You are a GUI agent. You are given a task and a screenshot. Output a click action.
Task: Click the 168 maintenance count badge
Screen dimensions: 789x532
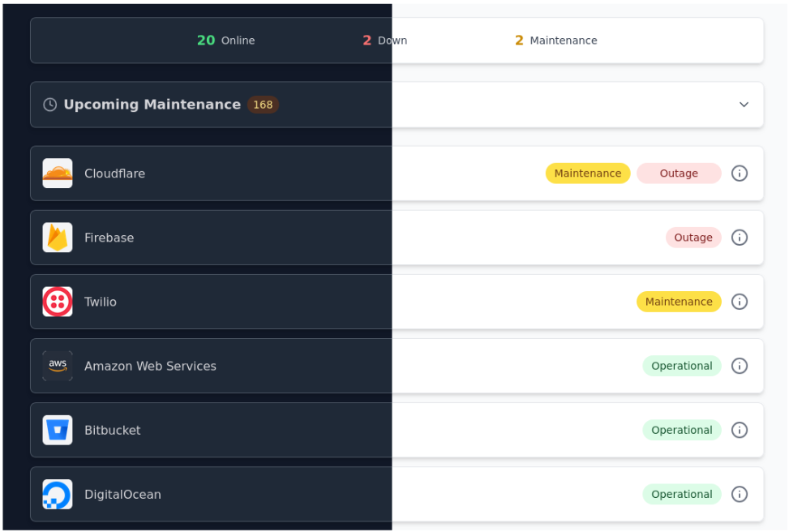[263, 105]
